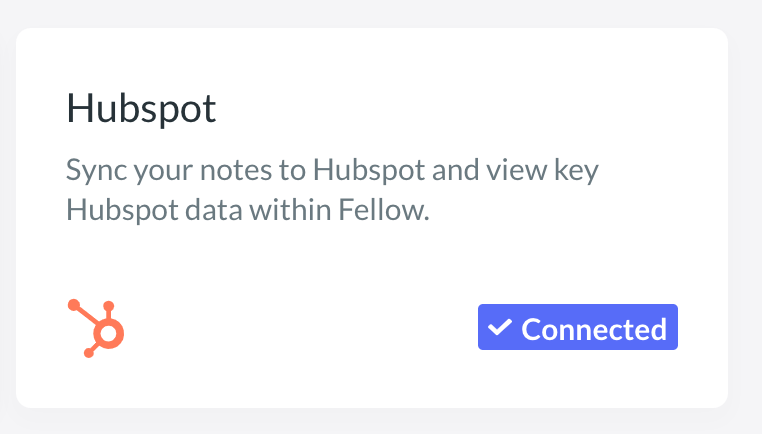Click the large circle of the Hubspot logo
The height and width of the screenshot is (434, 762).
click(108, 333)
